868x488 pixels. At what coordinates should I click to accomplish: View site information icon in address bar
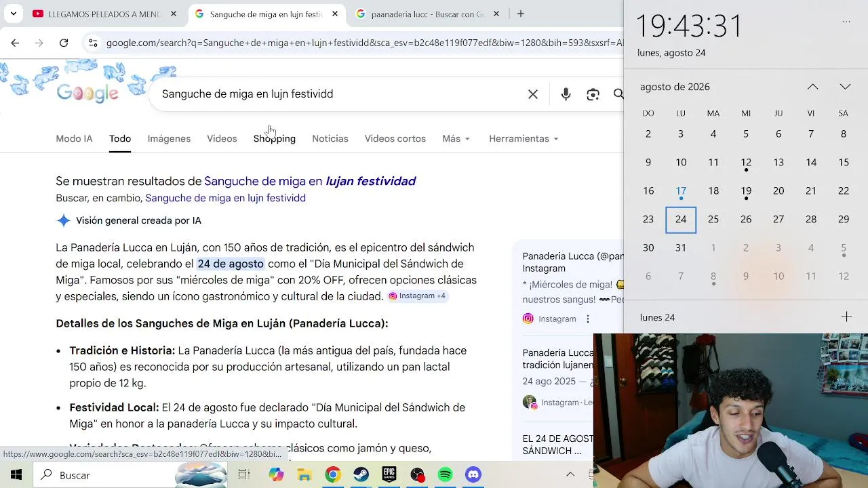[93, 43]
